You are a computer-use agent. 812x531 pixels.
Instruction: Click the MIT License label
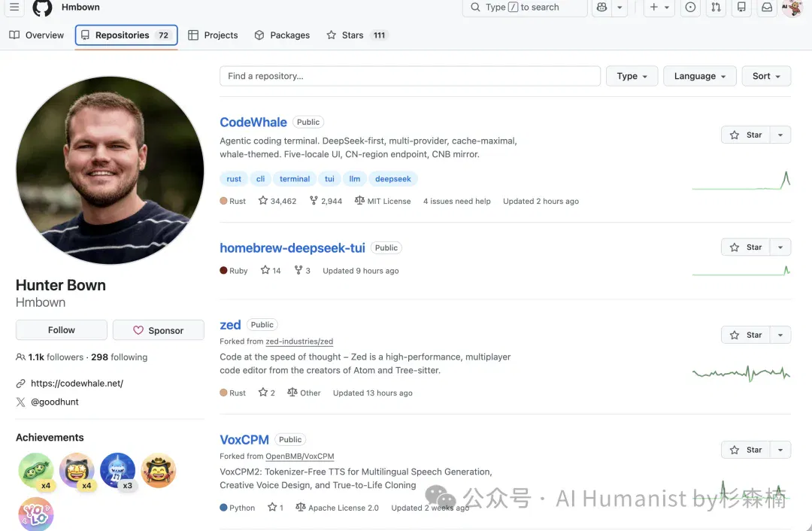pos(383,201)
